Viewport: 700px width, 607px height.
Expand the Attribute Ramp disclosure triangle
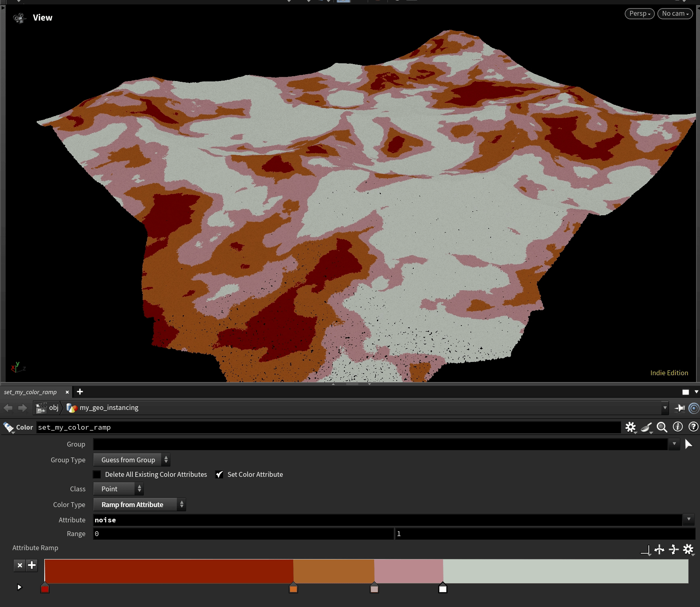click(x=19, y=587)
